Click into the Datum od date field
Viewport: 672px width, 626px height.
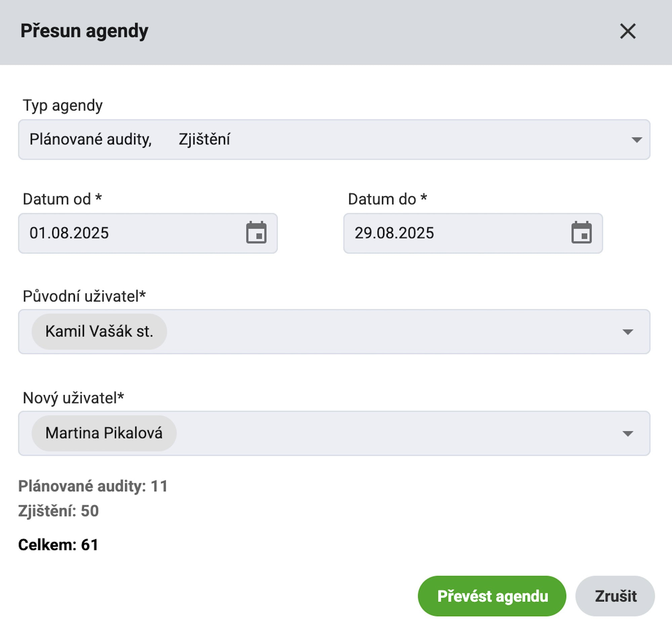(128, 233)
